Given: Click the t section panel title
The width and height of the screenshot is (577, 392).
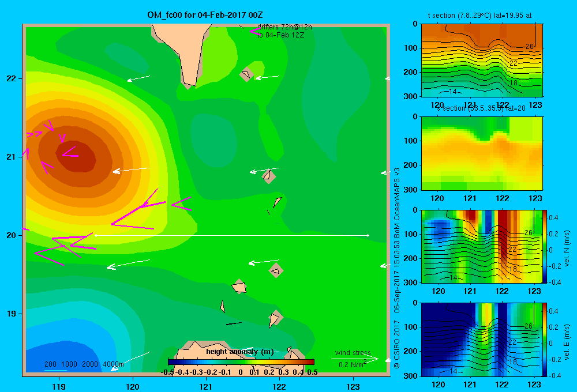Looking at the screenshot, I should click(x=479, y=16).
